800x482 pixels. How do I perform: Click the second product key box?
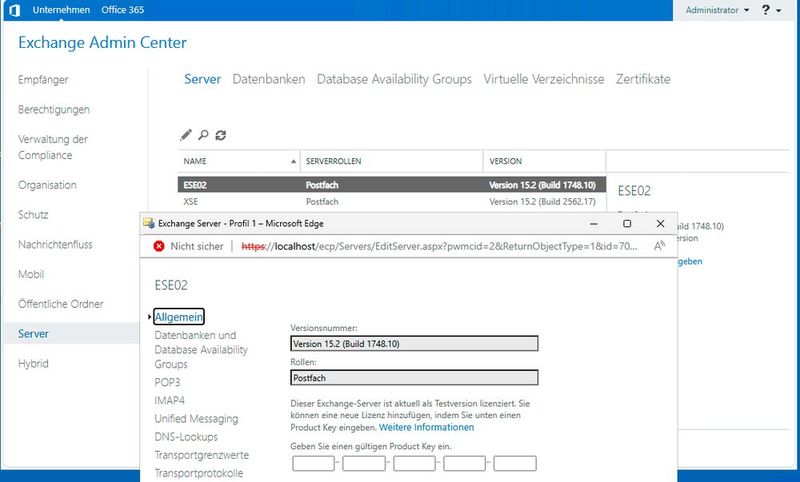coord(364,463)
